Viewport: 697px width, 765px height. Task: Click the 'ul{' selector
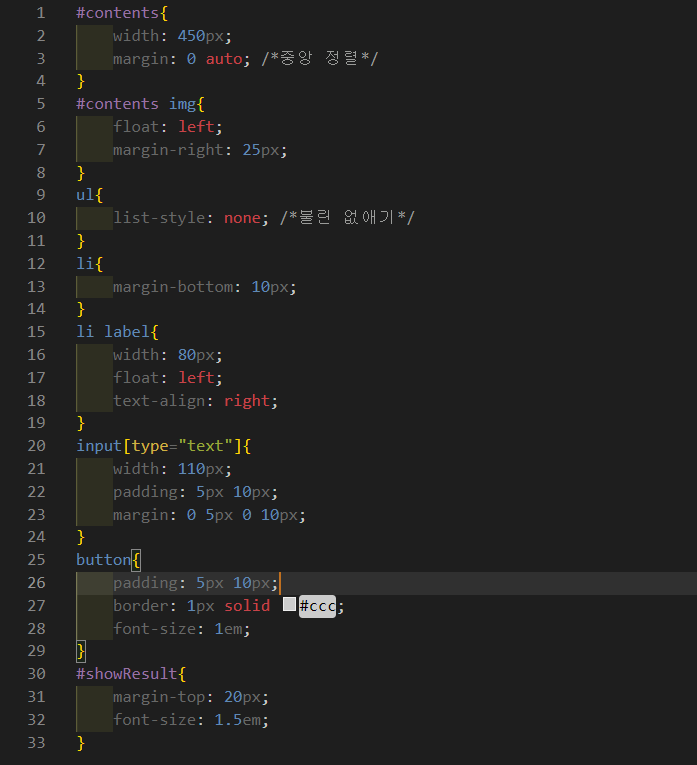click(89, 195)
